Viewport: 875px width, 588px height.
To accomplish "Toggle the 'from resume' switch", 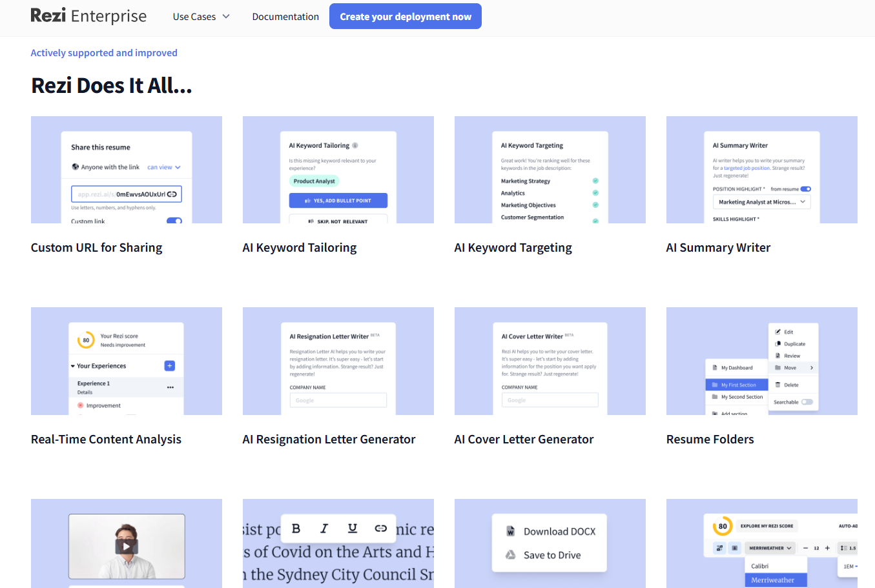I will tap(805, 189).
